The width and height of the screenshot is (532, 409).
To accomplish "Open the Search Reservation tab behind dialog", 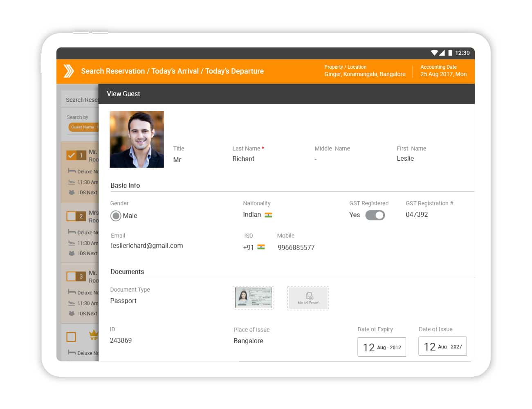I will coord(82,100).
